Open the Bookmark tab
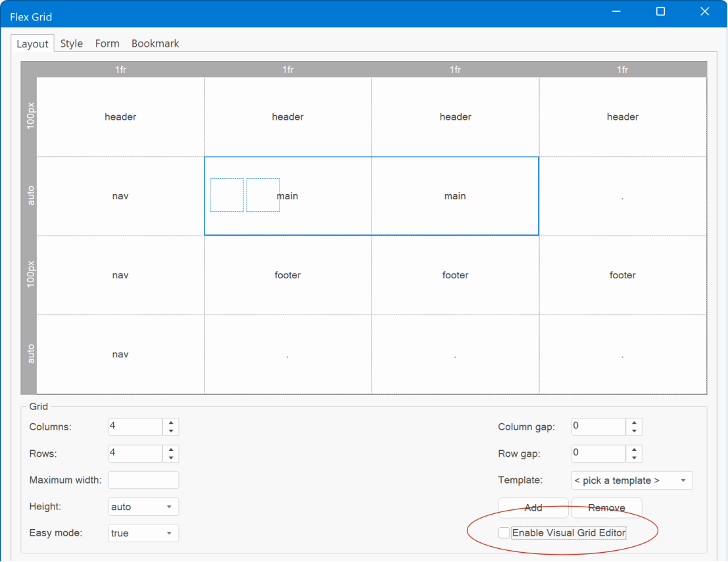Viewport: 728px width, 562px height. coord(155,43)
